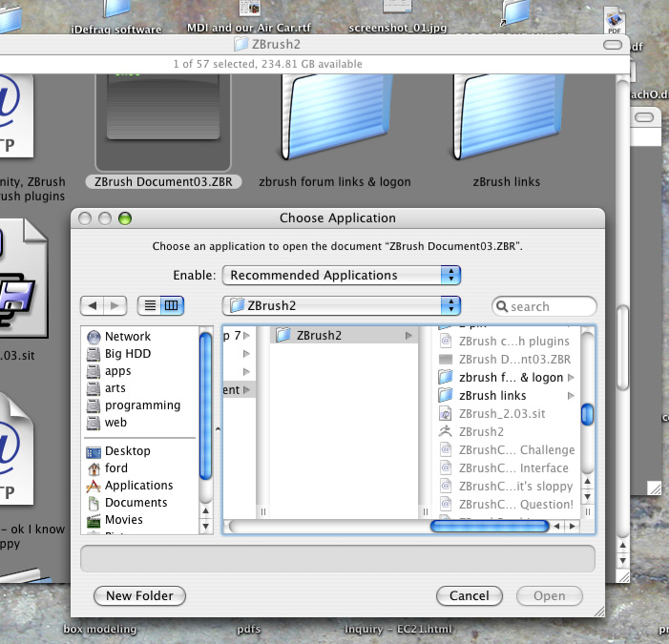
Task: Switch to list view
Action: coord(149,305)
